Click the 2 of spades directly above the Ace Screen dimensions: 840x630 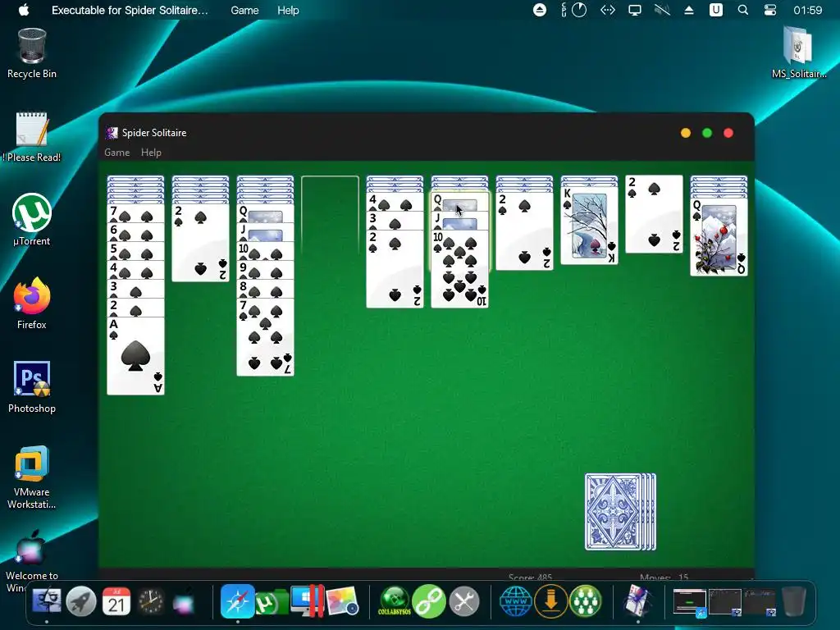pos(135,308)
